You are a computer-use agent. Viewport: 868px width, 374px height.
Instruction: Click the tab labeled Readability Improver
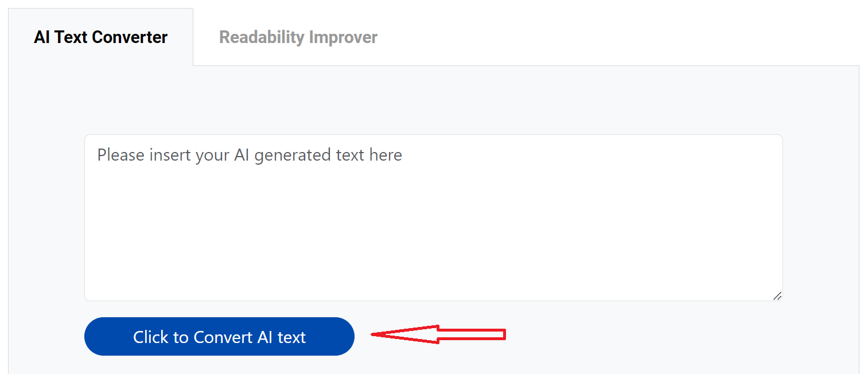point(298,37)
